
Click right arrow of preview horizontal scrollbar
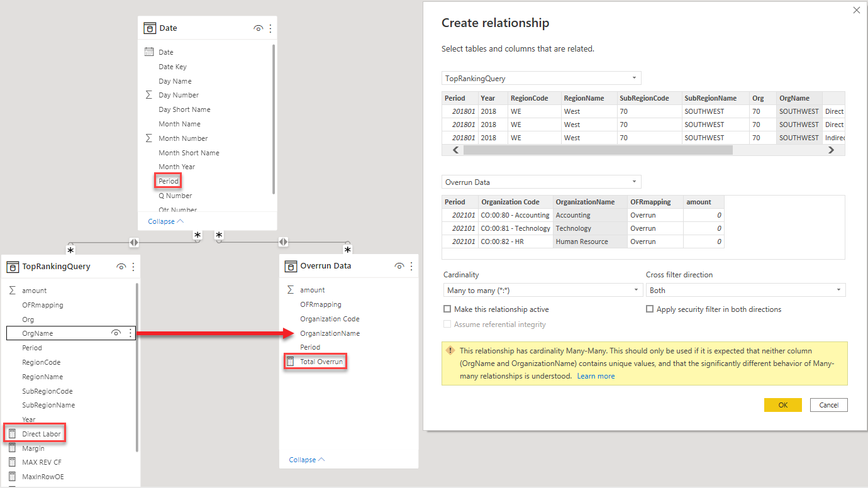tap(831, 150)
